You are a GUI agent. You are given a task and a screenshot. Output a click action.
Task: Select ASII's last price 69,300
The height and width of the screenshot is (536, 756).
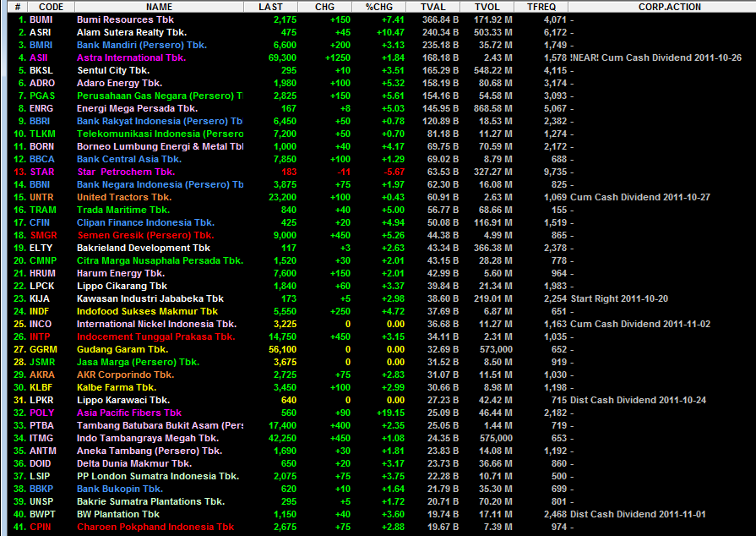tap(282, 57)
